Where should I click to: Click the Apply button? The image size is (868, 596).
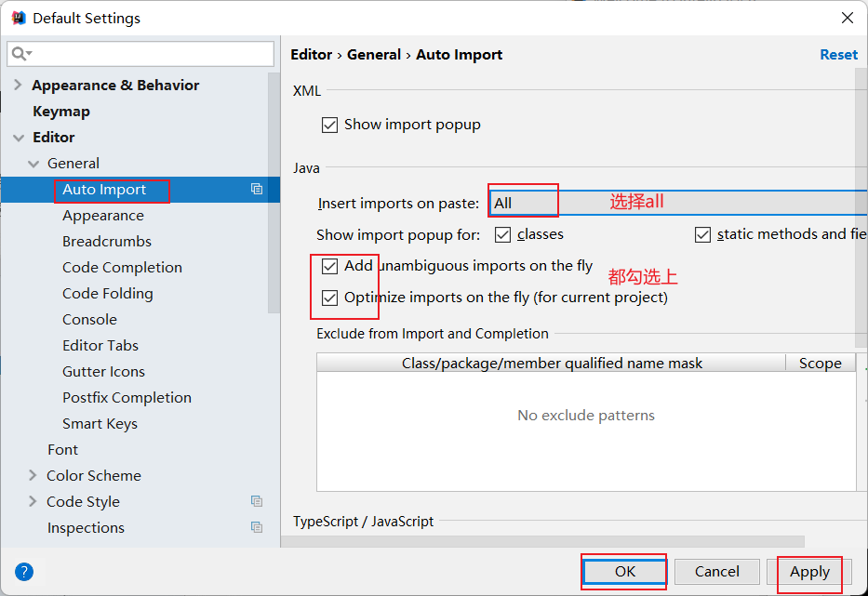coord(809,571)
